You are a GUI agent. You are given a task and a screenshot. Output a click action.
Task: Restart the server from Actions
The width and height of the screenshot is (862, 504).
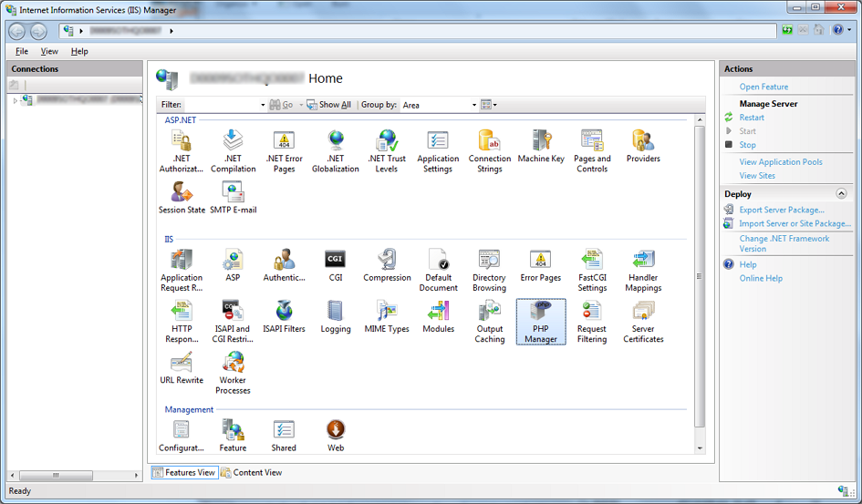752,118
